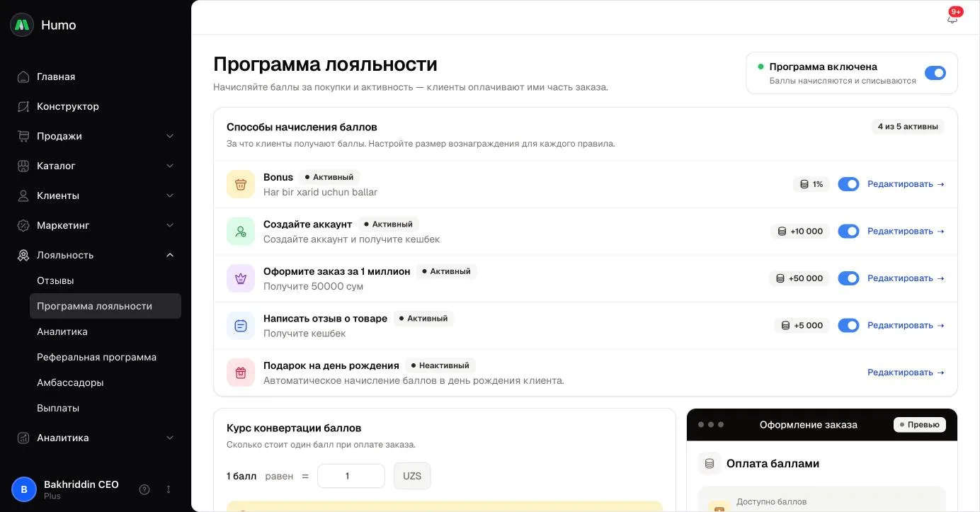Disable the Bonus rule toggle
Image resolution: width=980 pixels, height=512 pixels.
pyautogui.click(x=848, y=184)
